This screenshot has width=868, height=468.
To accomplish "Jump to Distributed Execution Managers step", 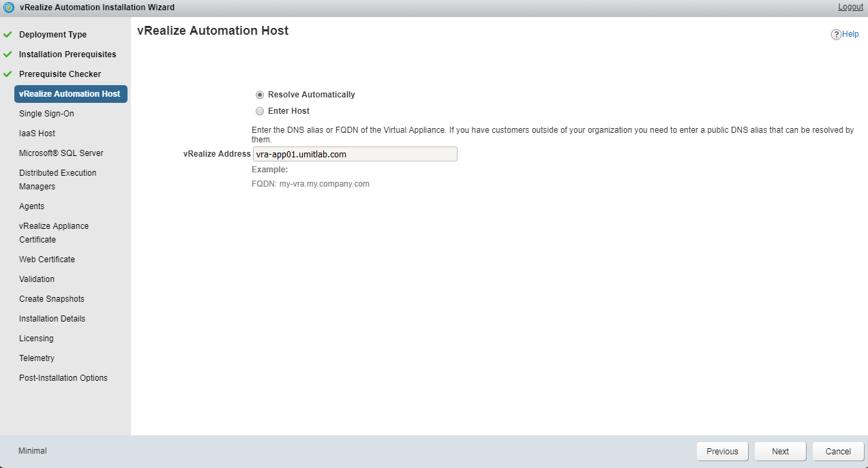I will (58, 180).
